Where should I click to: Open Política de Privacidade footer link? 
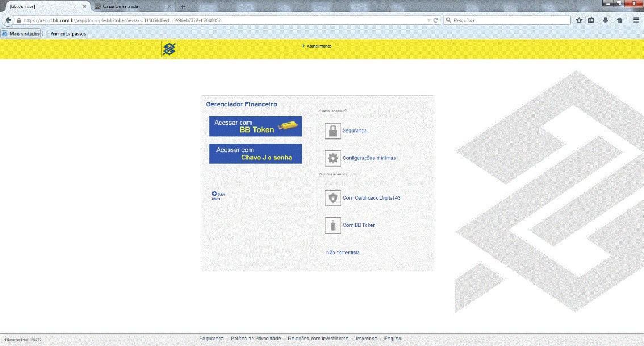coord(256,339)
